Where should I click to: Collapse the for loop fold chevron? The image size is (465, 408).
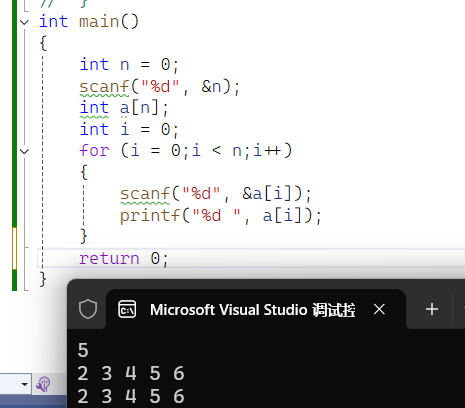(24, 151)
